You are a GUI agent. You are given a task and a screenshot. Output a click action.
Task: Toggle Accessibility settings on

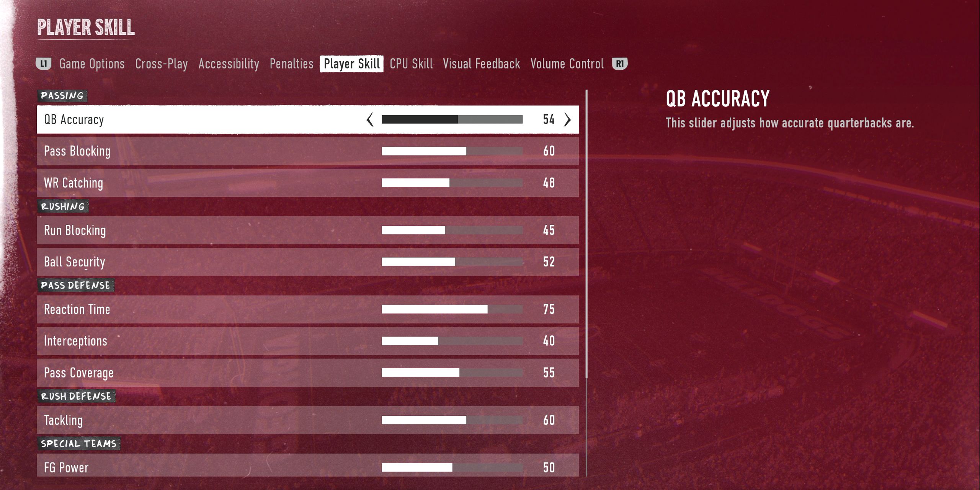pyautogui.click(x=227, y=64)
